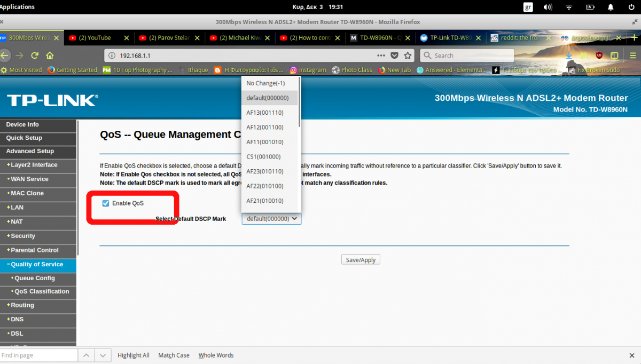Expand Layer2 Interface in sidebar

pyautogui.click(x=38, y=165)
